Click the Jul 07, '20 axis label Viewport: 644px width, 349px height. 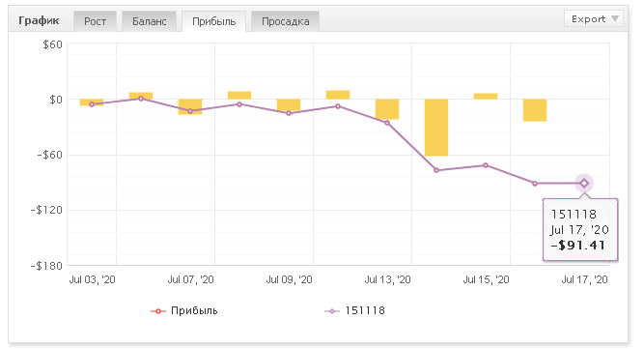[190, 280]
